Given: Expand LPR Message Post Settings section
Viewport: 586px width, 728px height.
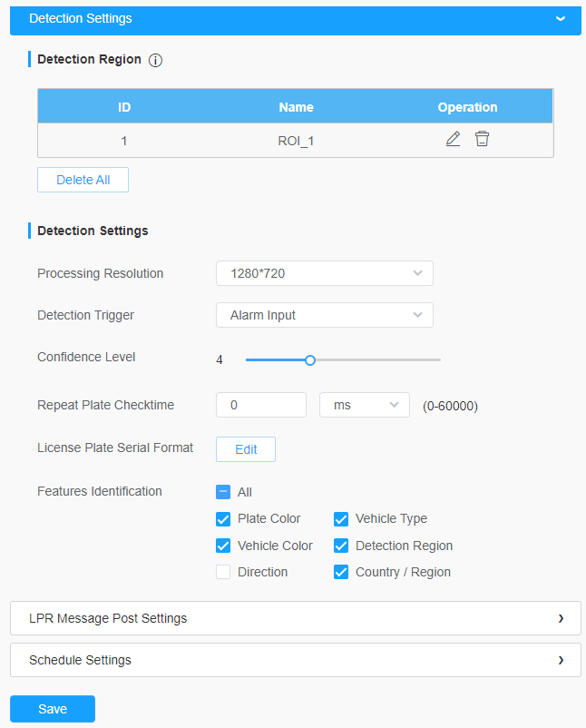Looking at the screenshot, I should coord(295,618).
